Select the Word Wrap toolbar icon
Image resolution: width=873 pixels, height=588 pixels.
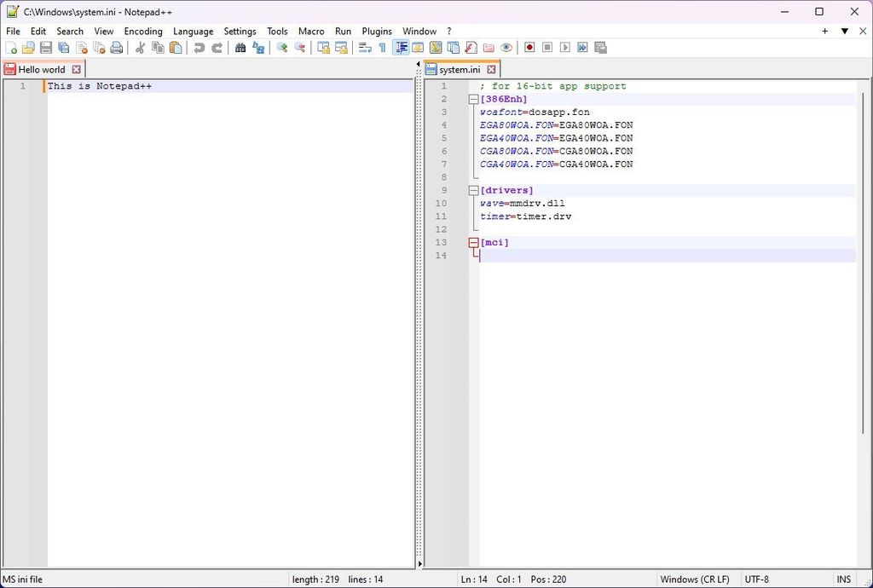point(365,48)
